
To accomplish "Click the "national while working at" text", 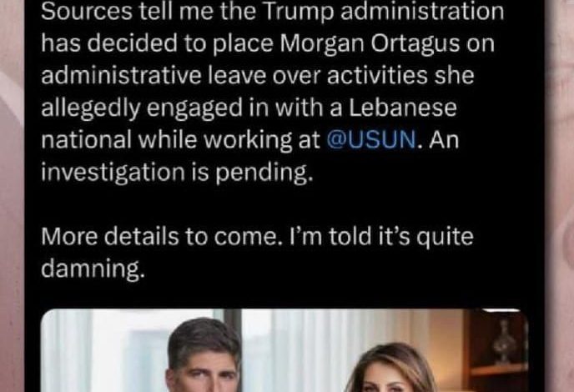I will point(180,141).
